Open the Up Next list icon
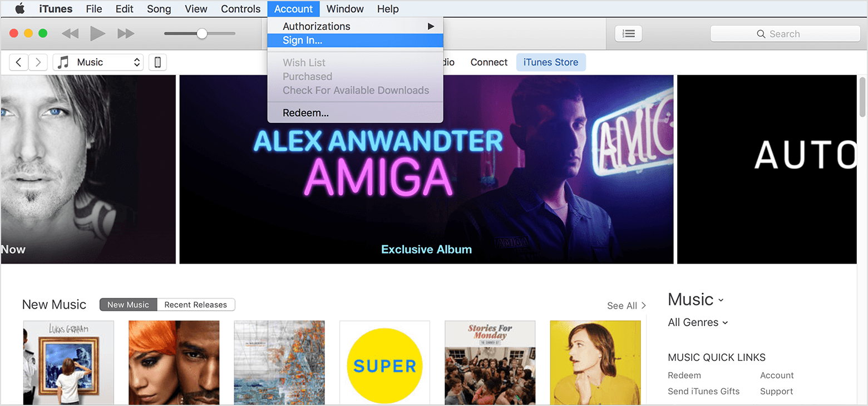Image resolution: width=868 pixels, height=406 pixels. point(629,34)
